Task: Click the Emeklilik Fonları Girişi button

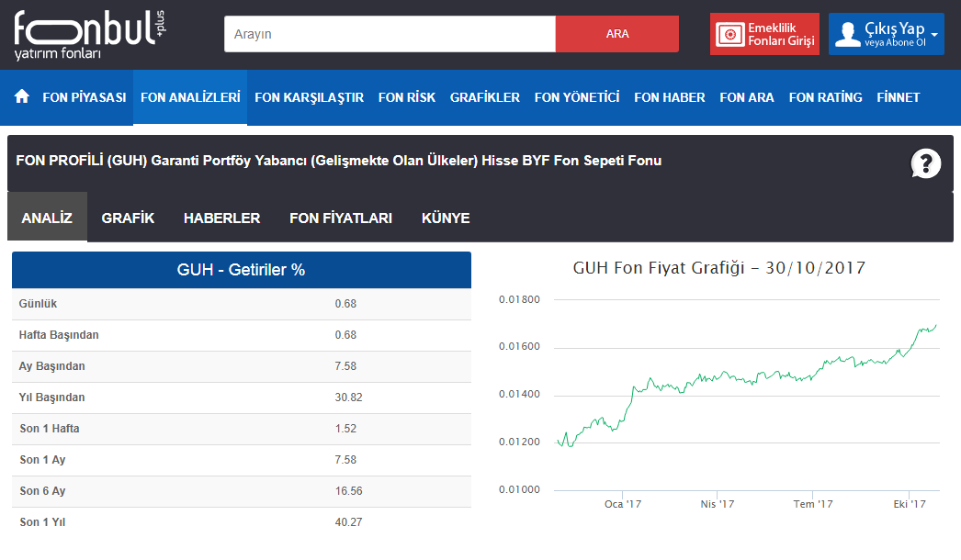Action: pos(764,34)
